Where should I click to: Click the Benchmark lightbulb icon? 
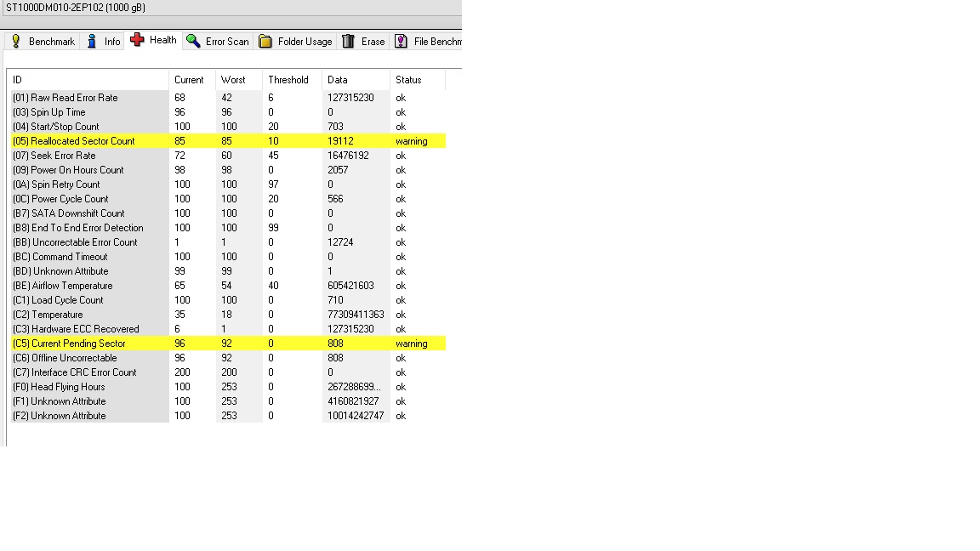click(16, 41)
